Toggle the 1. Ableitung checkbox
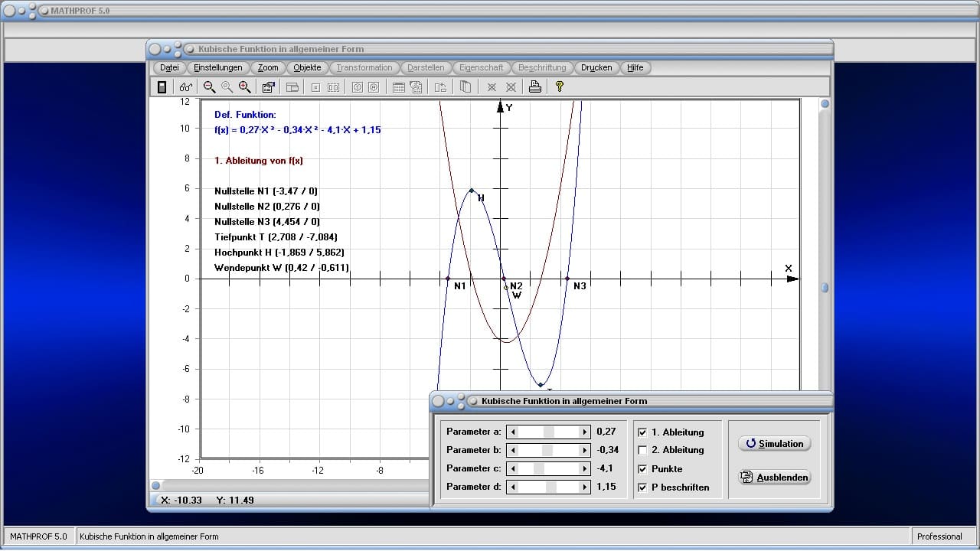This screenshot has width=980, height=551. pyautogui.click(x=642, y=432)
